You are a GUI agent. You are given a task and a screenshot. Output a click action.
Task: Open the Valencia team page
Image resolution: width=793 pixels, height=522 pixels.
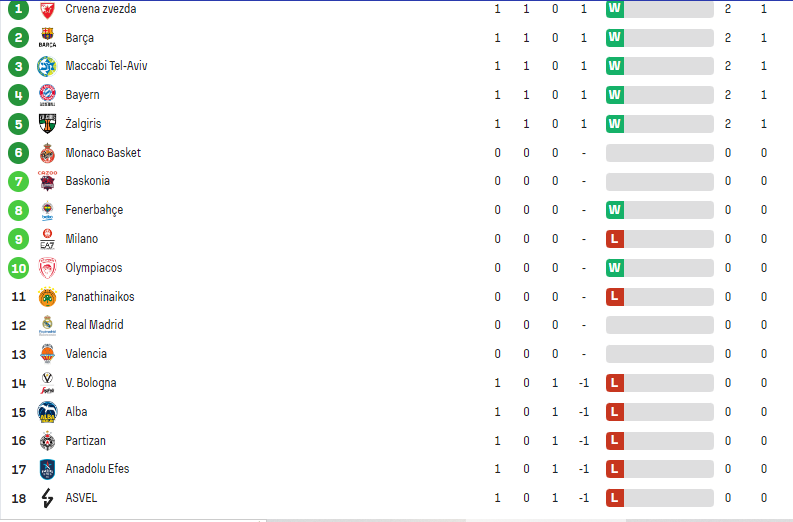click(x=86, y=354)
